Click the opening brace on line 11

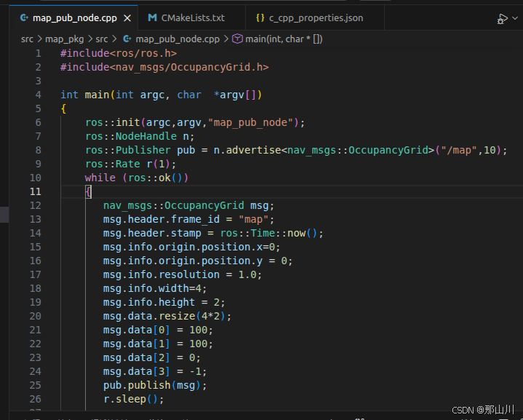pos(88,192)
